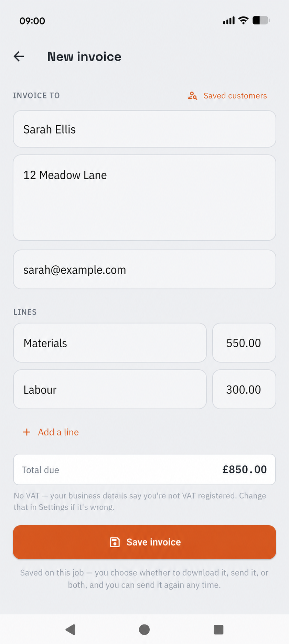The height and width of the screenshot is (644, 289).
Task: Tap the Wi-Fi status icon
Action: pos(244,21)
